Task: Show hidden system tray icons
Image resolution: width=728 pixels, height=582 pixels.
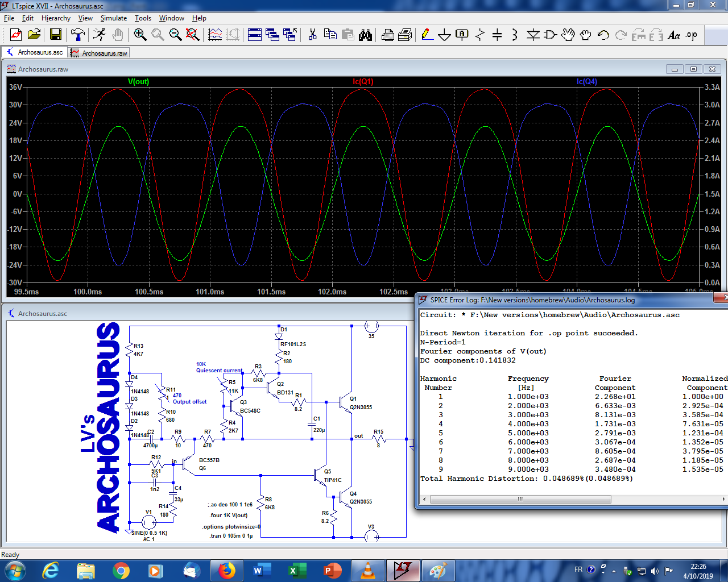Action: coord(615,571)
